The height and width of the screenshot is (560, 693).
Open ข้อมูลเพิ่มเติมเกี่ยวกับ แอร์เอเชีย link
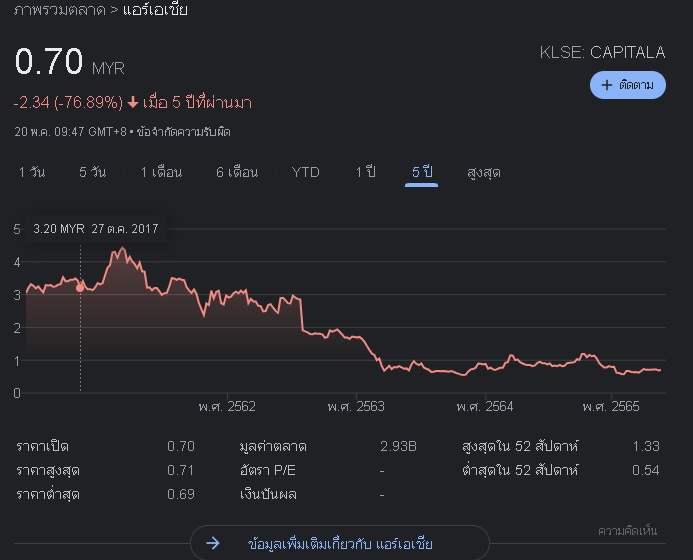point(340,543)
